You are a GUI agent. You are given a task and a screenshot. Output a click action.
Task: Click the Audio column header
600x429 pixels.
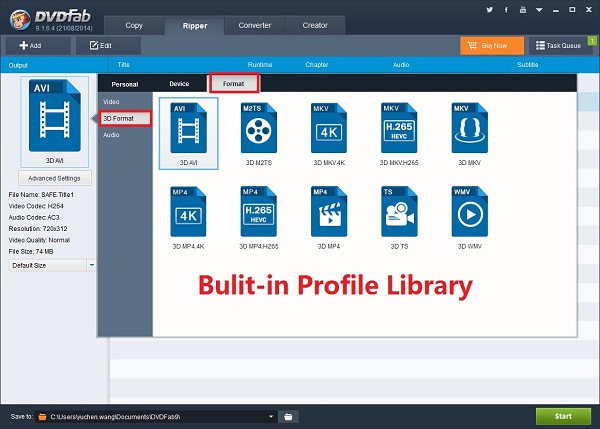click(401, 65)
